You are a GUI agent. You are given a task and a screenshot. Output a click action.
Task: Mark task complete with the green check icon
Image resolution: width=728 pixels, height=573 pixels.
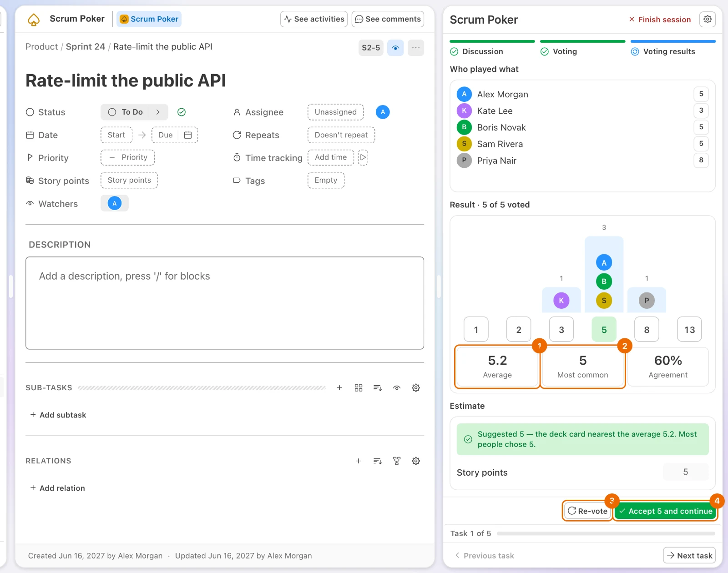tap(182, 112)
